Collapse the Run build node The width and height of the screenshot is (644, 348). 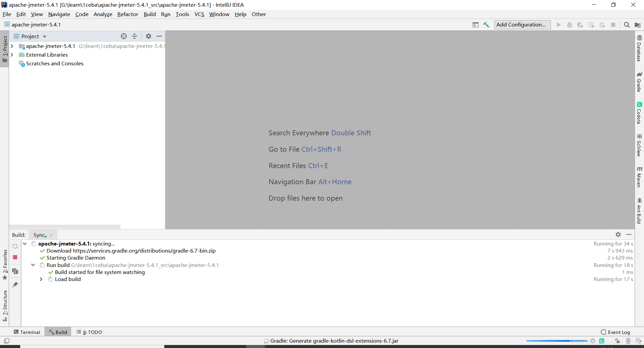coord(33,265)
